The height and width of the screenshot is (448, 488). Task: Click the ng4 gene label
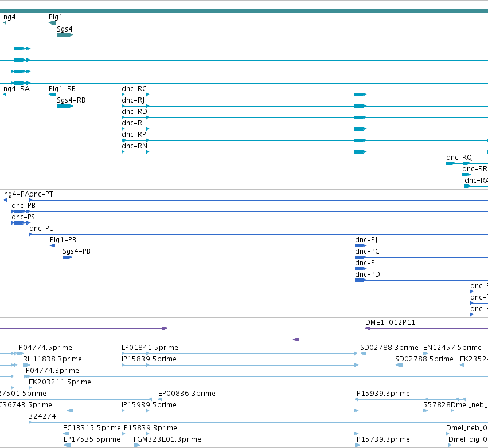tap(10, 17)
